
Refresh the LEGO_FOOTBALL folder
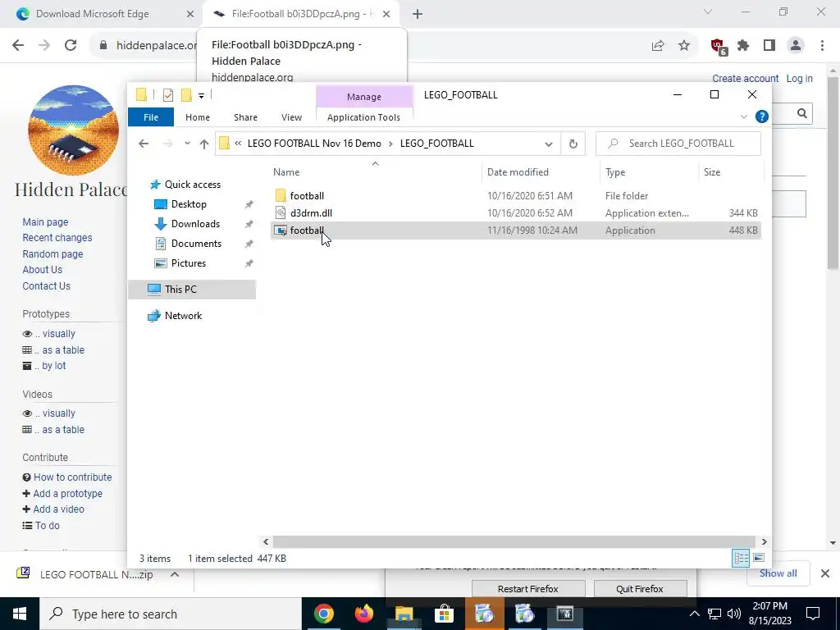click(573, 144)
